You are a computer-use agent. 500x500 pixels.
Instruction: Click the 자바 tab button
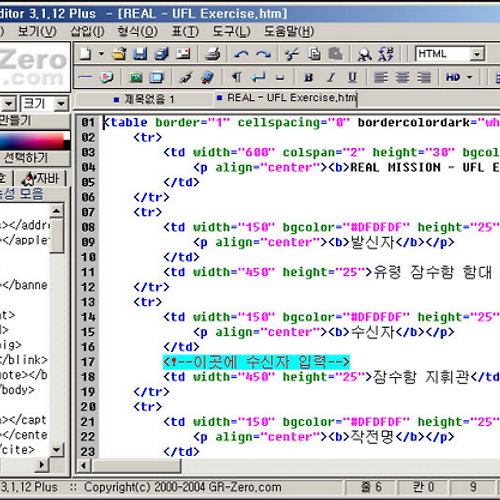point(40,178)
